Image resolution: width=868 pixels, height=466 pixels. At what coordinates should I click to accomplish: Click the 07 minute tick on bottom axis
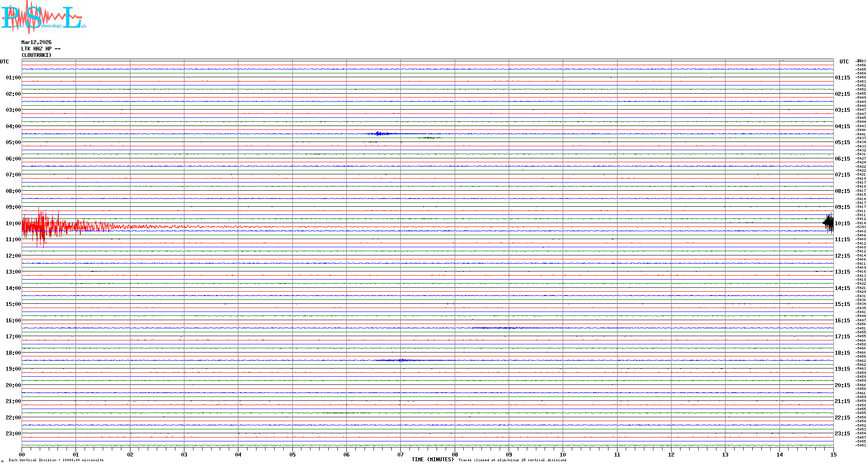pyautogui.click(x=401, y=454)
